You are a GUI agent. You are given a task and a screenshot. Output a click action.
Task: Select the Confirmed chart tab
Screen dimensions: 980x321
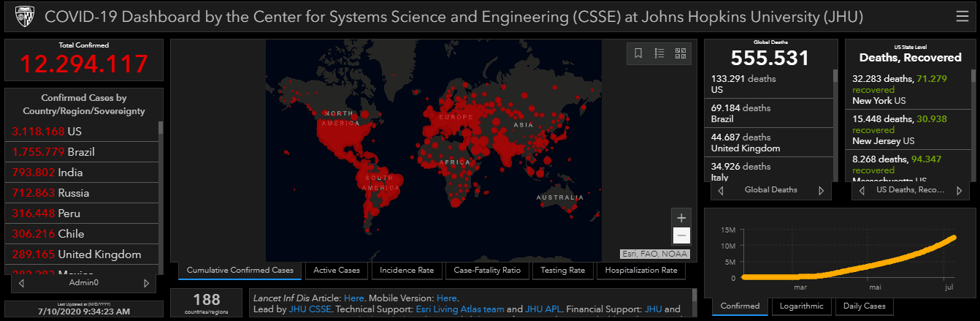click(x=740, y=306)
